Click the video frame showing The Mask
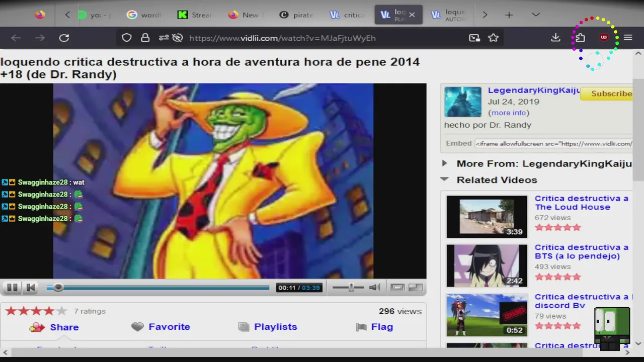This screenshot has height=362, width=644. pyautogui.click(x=213, y=181)
